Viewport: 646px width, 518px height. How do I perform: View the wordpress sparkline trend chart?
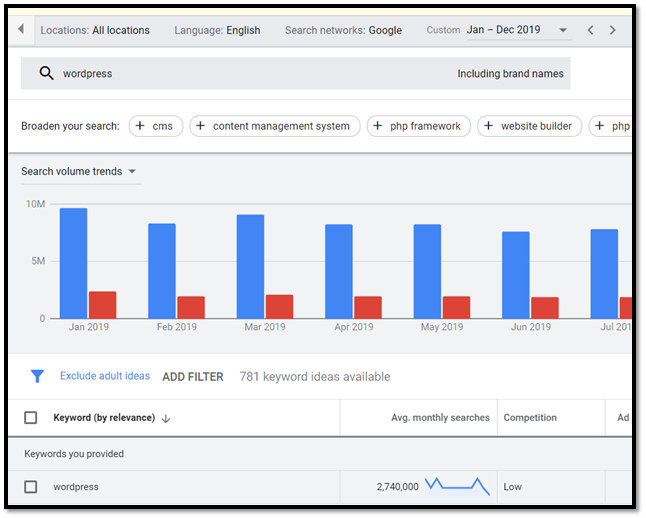tap(457, 487)
